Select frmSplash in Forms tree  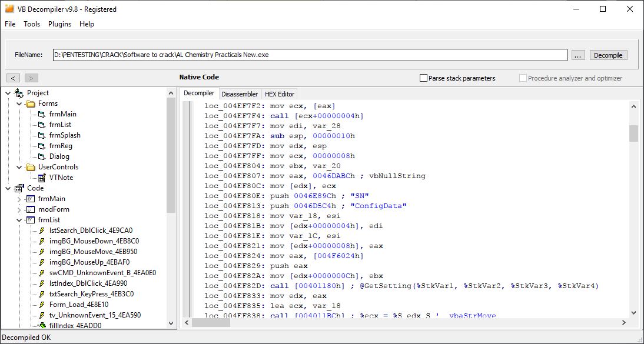(65, 135)
